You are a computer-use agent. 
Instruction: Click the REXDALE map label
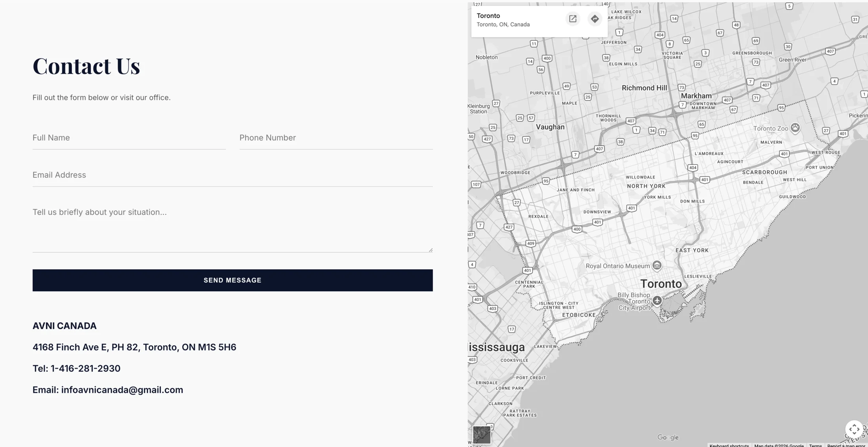[539, 217]
